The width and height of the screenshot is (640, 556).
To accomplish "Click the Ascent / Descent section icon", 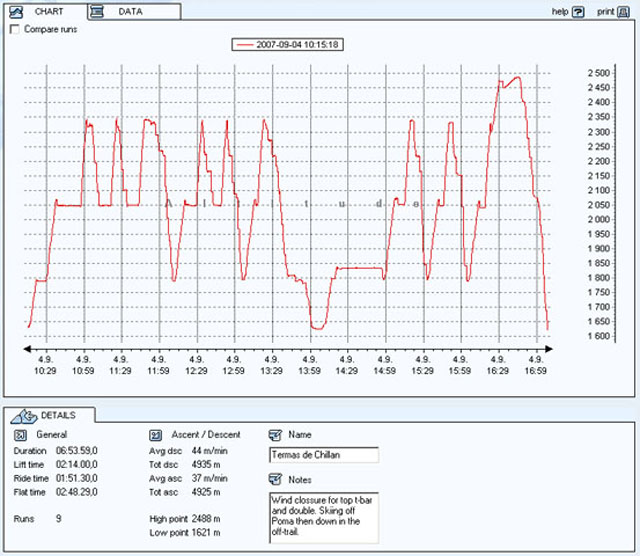I will click(156, 435).
